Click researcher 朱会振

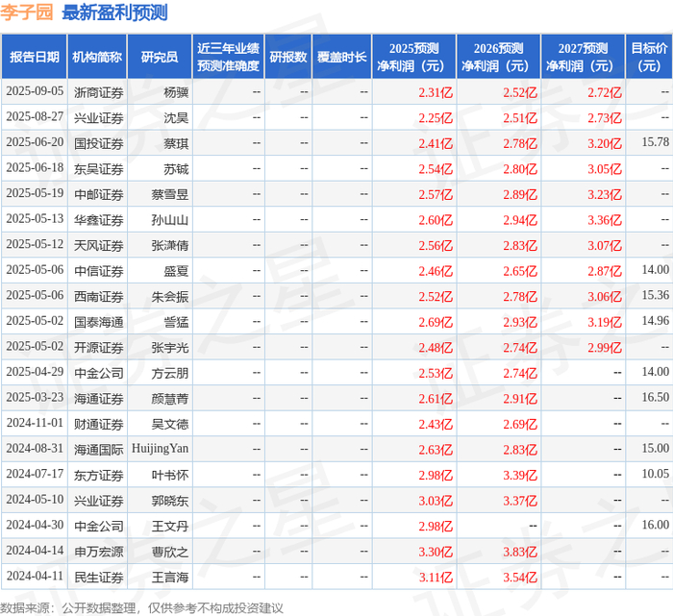(x=170, y=297)
